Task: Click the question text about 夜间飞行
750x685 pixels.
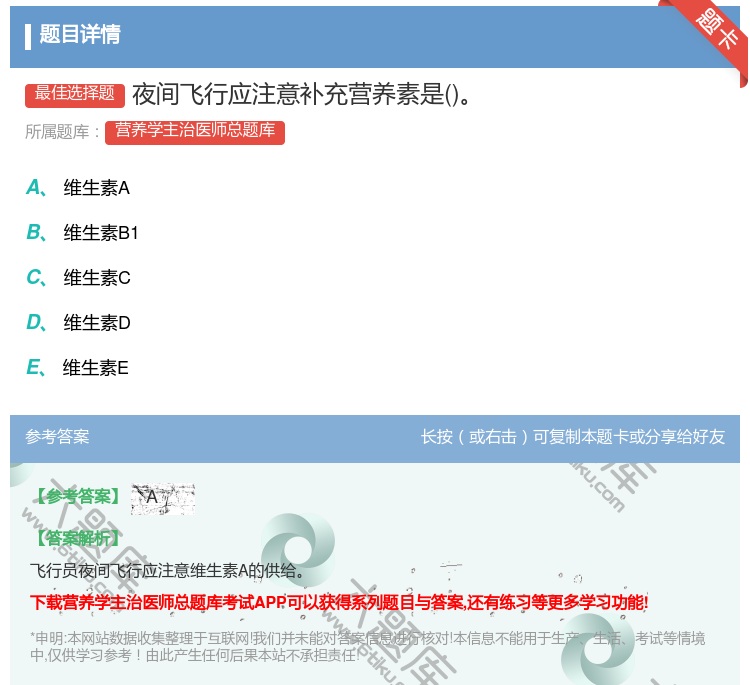Action: click(x=302, y=95)
